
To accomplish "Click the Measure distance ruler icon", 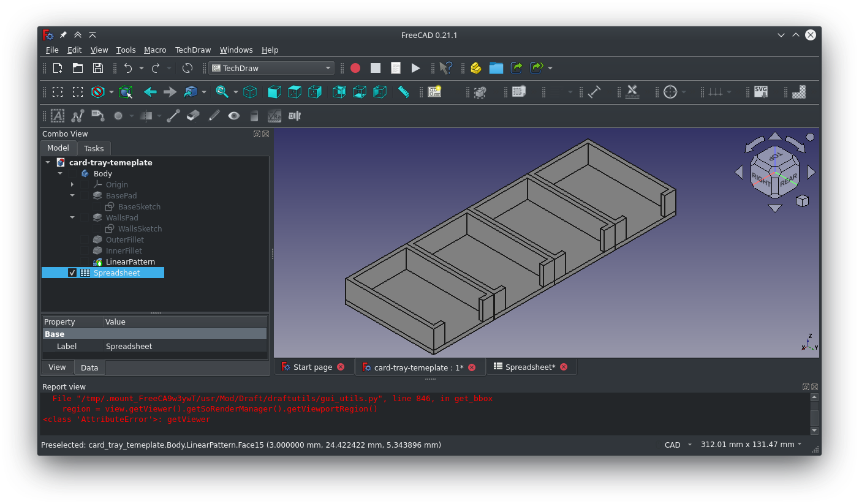I will pyautogui.click(x=403, y=92).
